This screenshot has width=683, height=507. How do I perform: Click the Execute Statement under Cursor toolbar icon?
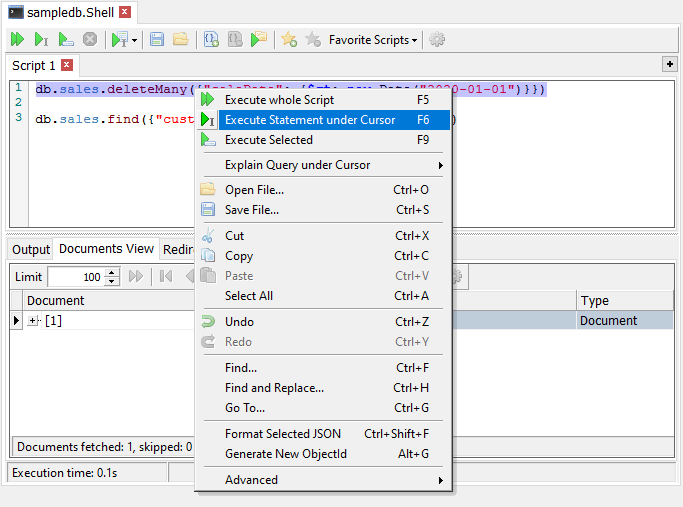[41, 40]
